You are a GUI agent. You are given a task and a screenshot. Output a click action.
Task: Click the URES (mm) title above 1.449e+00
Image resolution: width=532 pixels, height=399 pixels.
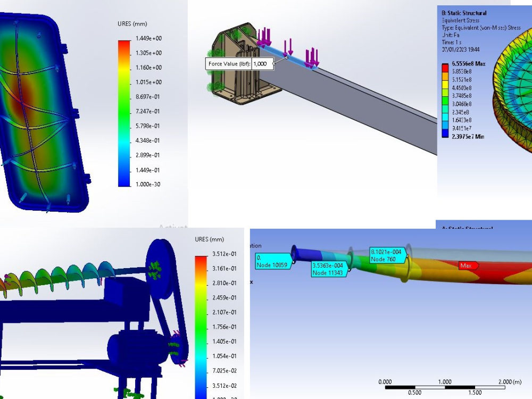132,24
